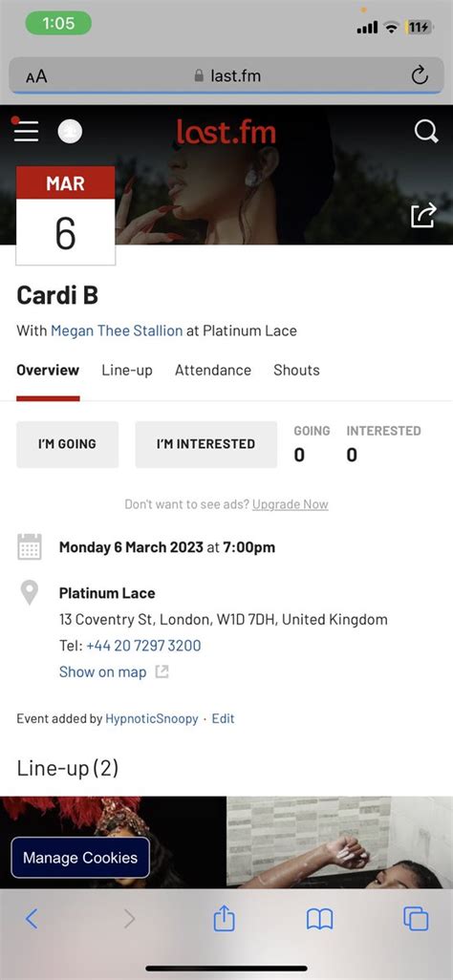Open Safari tabs overview icon
453x980 pixels.
(x=416, y=919)
